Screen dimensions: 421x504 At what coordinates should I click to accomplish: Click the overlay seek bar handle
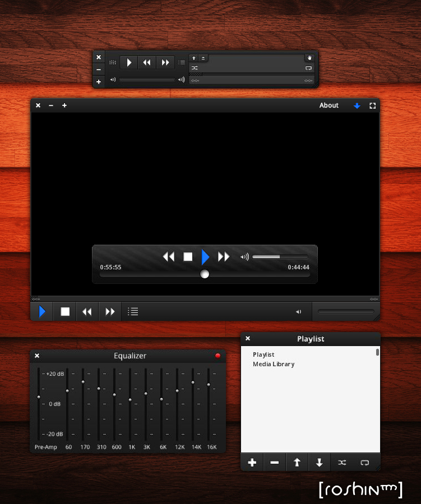pos(205,274)
